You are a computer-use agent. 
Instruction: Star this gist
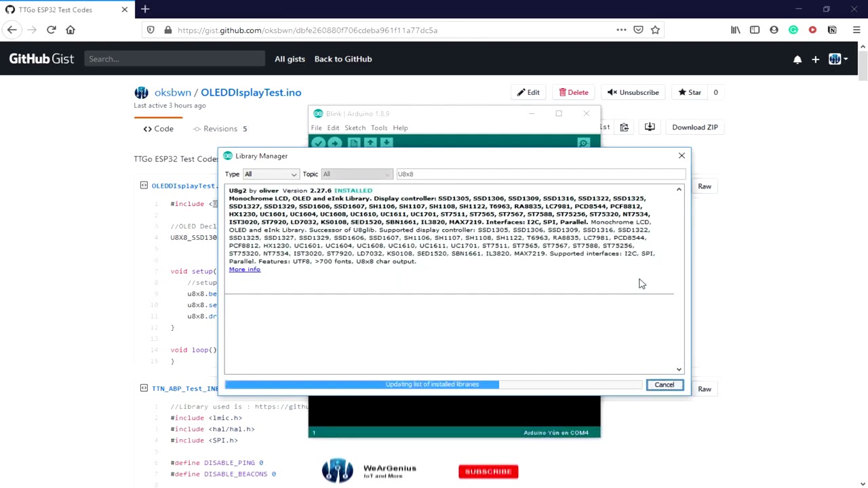pyautogui.click(x=690, y=92)
